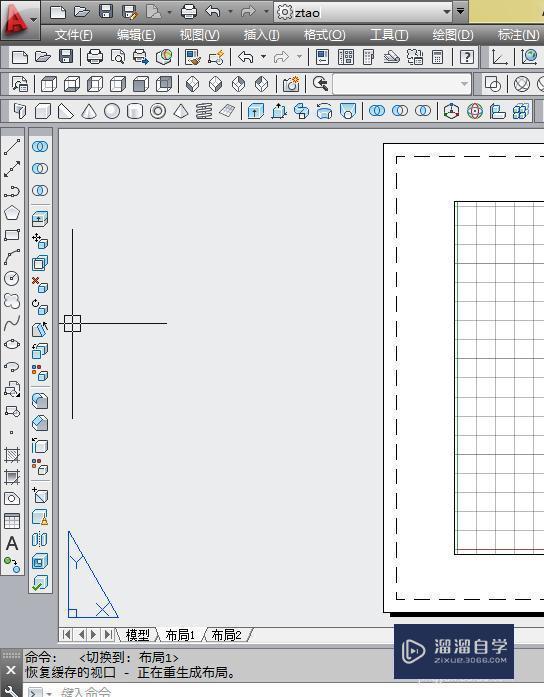Select the Table tool

(x=12, y=521)
